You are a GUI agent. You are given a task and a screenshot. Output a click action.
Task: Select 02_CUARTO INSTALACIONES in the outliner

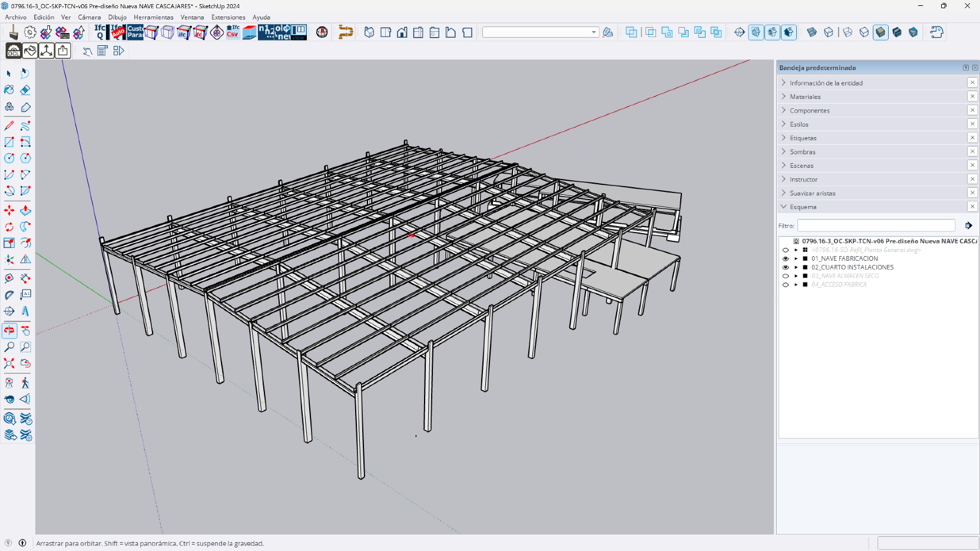click(852, 267)
